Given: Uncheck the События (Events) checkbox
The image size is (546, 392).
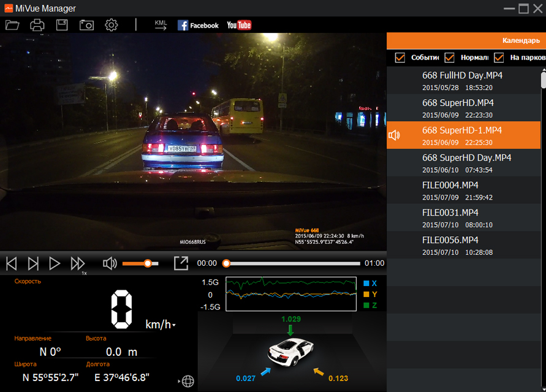Looking at the screenshot, I should point(400,58).
